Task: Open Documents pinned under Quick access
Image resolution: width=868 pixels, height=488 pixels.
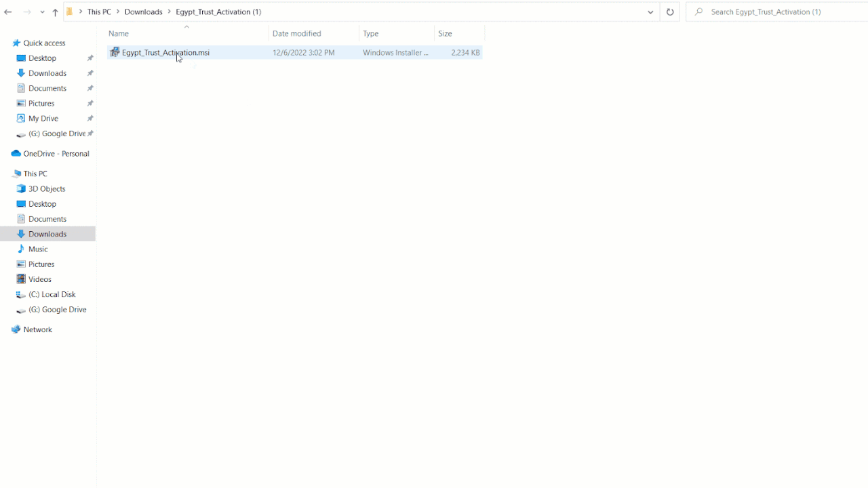Action: 48,88
